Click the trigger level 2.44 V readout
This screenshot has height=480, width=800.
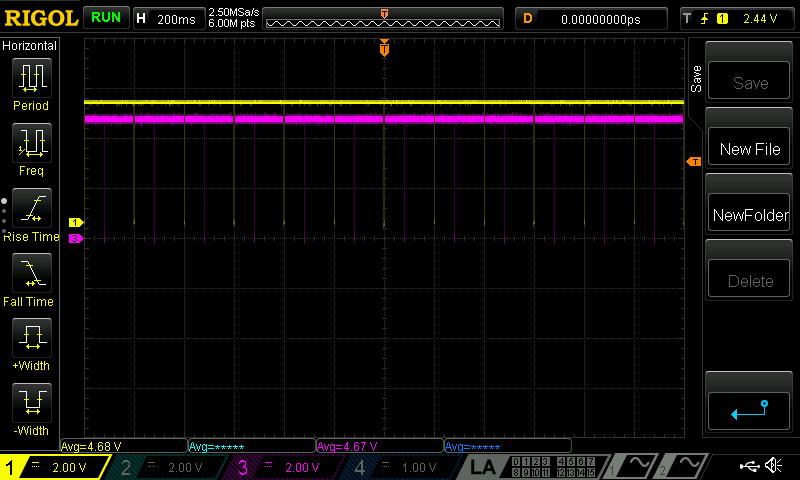[760, 19]
